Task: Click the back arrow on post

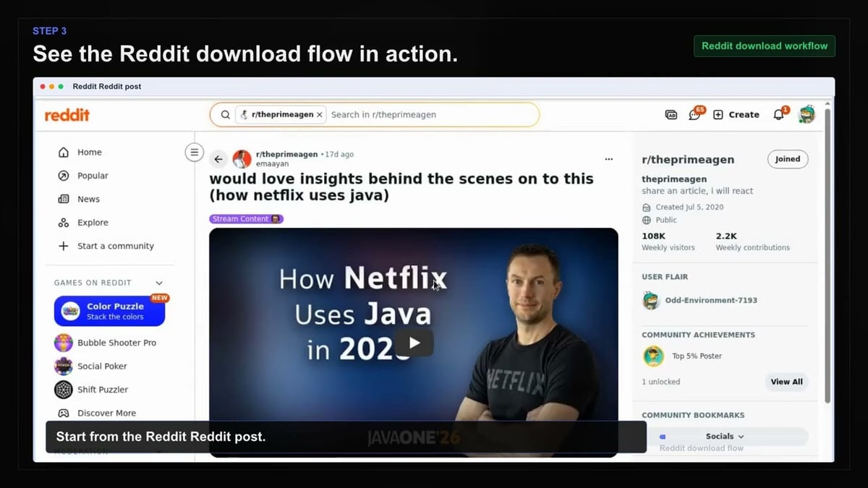Action: click(218, 159)
